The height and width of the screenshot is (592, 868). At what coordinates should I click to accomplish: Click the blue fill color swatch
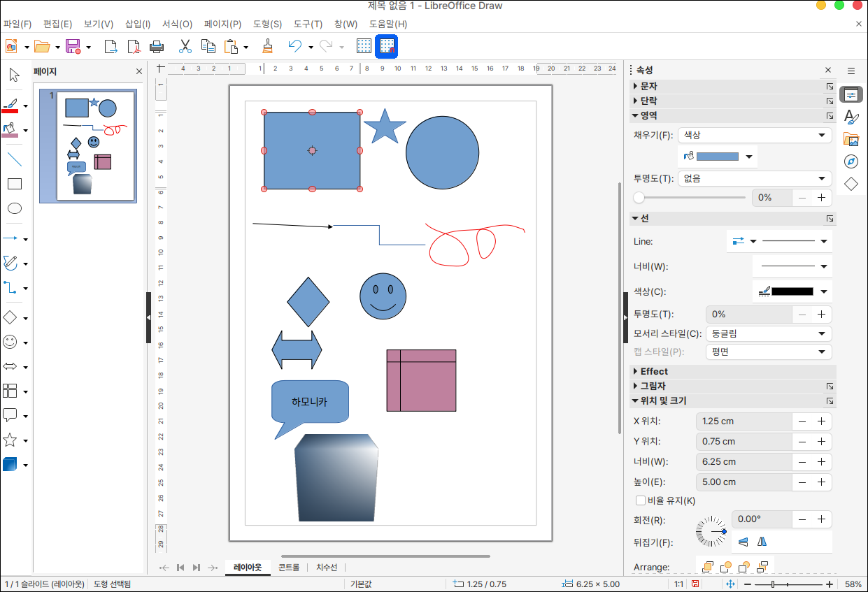pos(717,157)
